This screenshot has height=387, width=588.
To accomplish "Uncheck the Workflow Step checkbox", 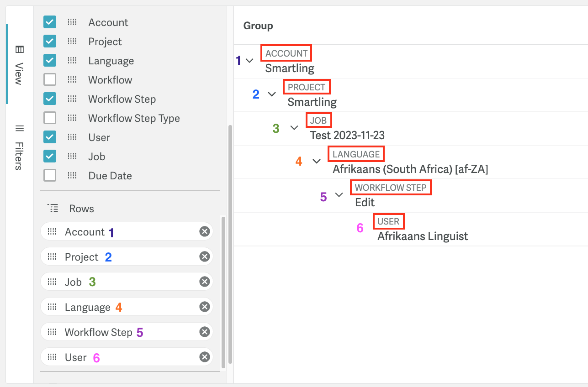I will tap(50, 99).
